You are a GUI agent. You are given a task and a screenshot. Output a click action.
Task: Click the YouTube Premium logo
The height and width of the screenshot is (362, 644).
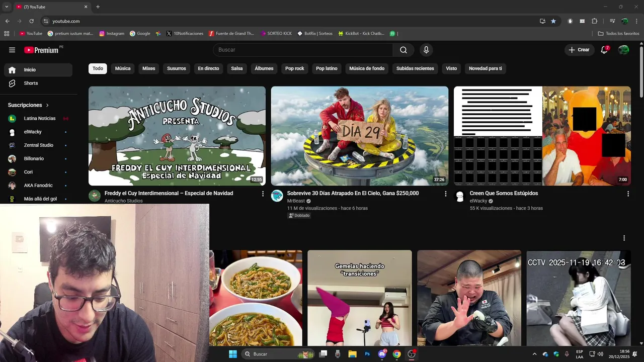[41, 50]
